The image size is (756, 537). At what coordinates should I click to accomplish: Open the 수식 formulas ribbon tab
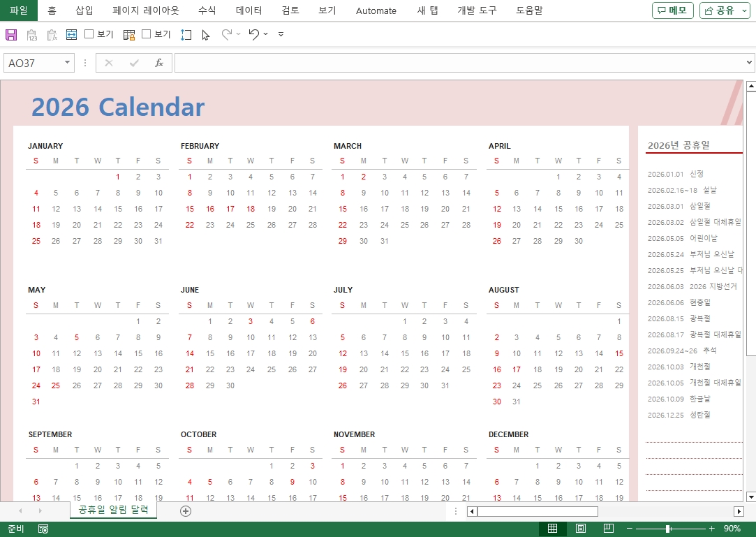pyautogui.click(x=207, y=10)
